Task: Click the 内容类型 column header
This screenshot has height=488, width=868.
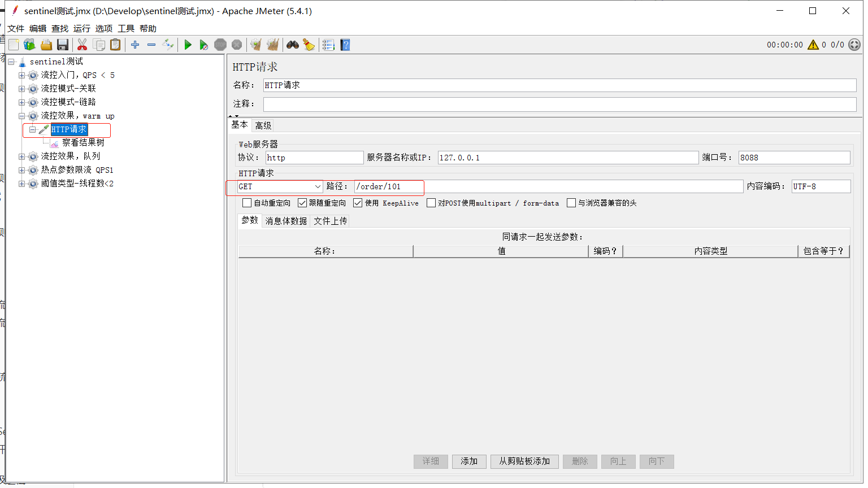Action: 710,251
